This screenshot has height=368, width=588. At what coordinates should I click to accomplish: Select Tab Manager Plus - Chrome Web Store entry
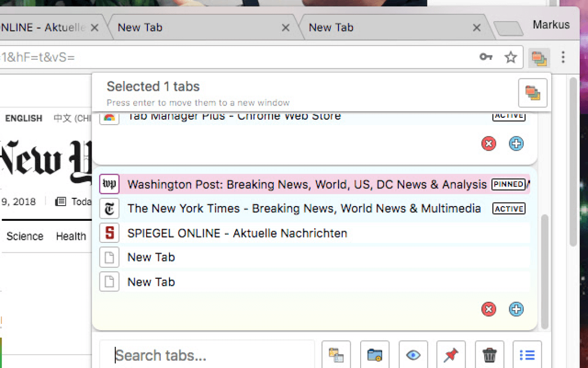tap(314, 118)
